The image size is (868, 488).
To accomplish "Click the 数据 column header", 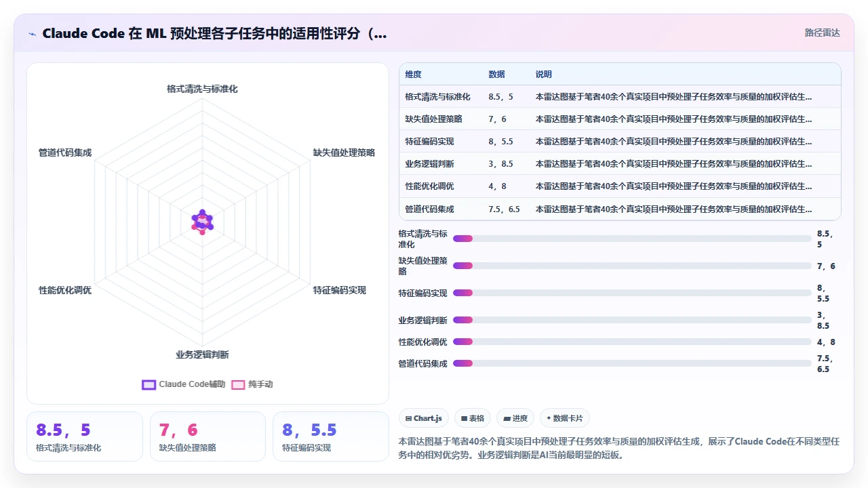I will [x=497, y=75].
